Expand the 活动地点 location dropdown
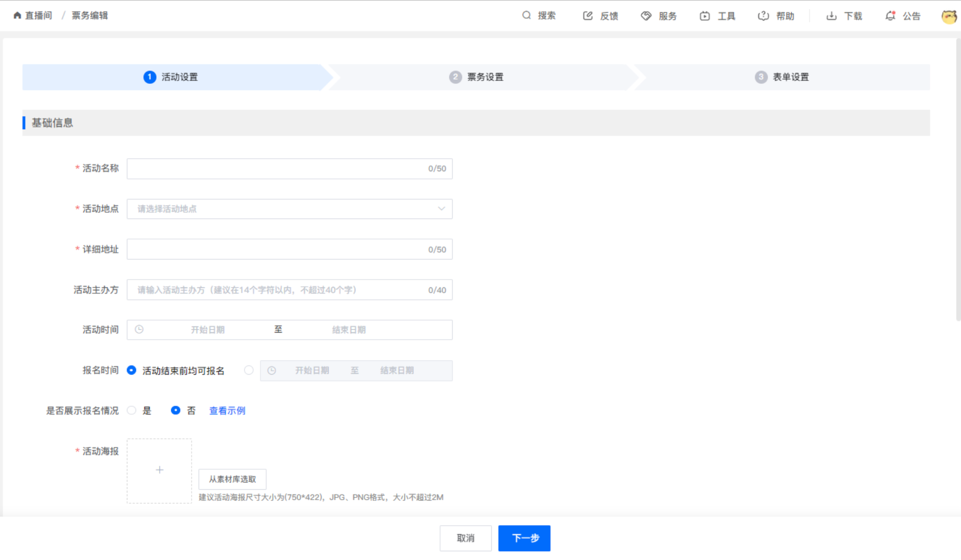Image resolution: width=961 pixels, height=560 pixels. (x=289, y=209)
